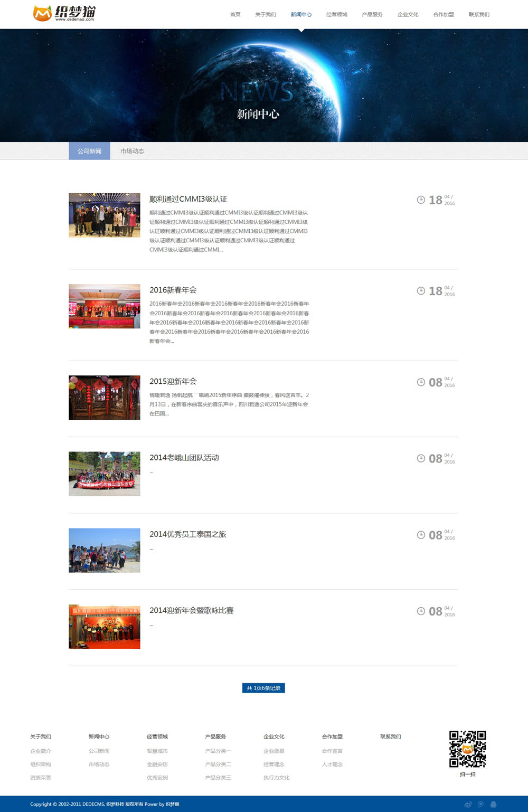Image resolution: width=528 pixels, height=812 pixels.
Task: Click the 2014优秀员工泰国之旅 thumbnail photo
Action: tap(105, 550)
